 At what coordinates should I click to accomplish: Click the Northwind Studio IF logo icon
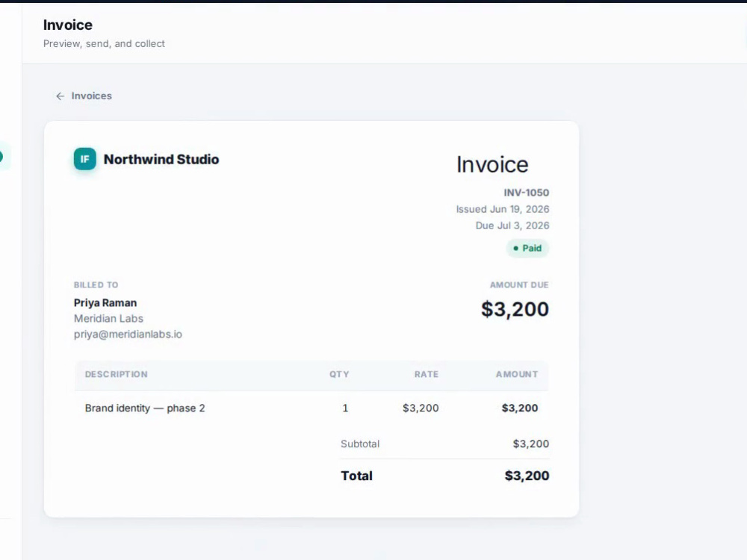click(85, 159)
